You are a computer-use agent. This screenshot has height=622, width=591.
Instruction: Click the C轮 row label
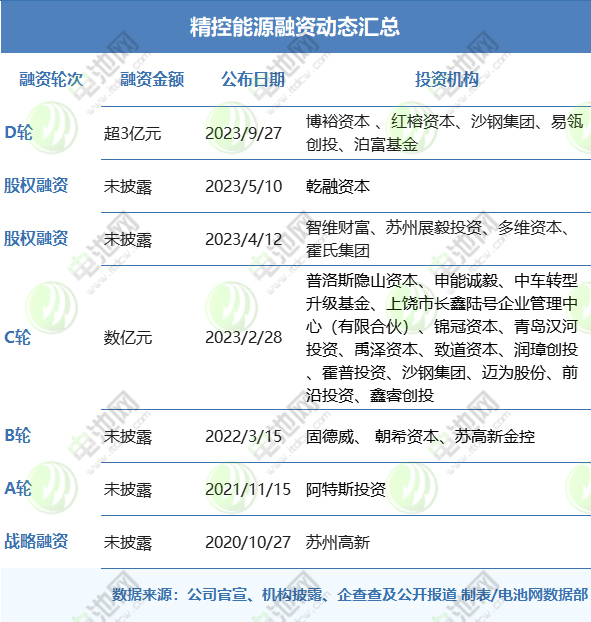[x=17, y=338]
